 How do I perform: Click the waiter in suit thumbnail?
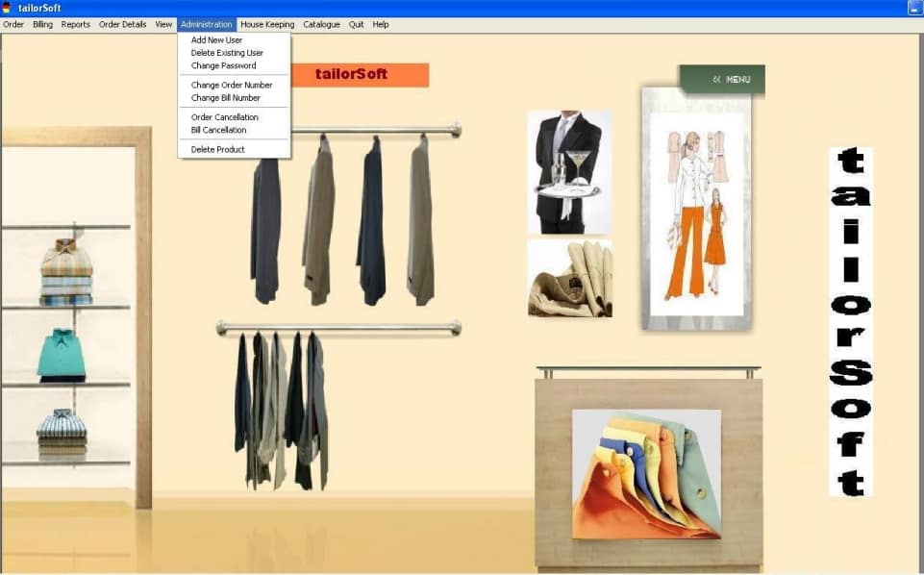point(568,172)
